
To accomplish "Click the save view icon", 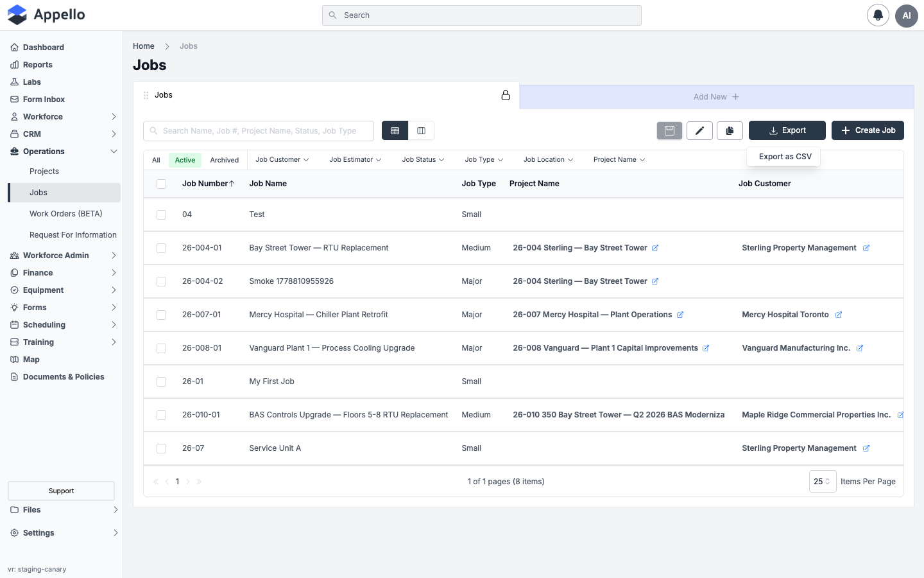I will tap(669, 130).
